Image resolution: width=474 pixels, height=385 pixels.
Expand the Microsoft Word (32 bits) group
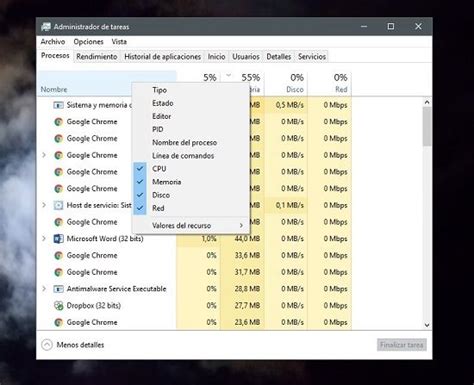coord(44,238)
